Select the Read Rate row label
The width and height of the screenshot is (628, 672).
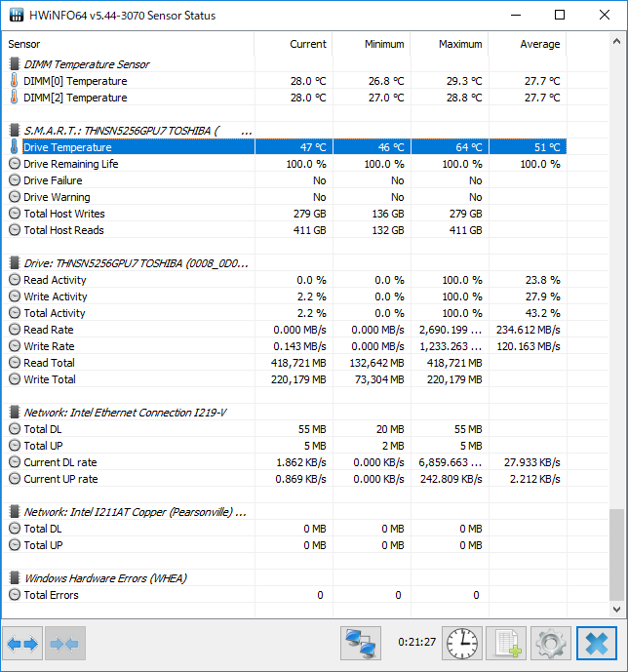pos(49,330)
